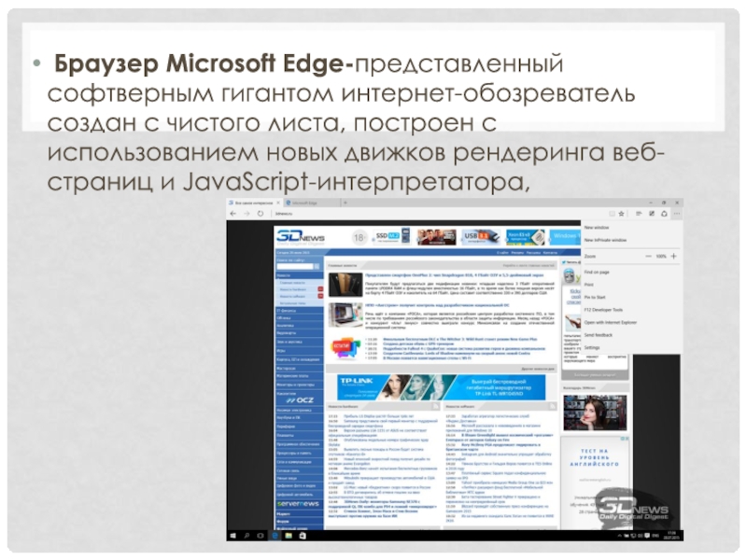Viewport: 747px width, 560px height.
Task: Open the More actions ellipsis
Action: [676, 214]
